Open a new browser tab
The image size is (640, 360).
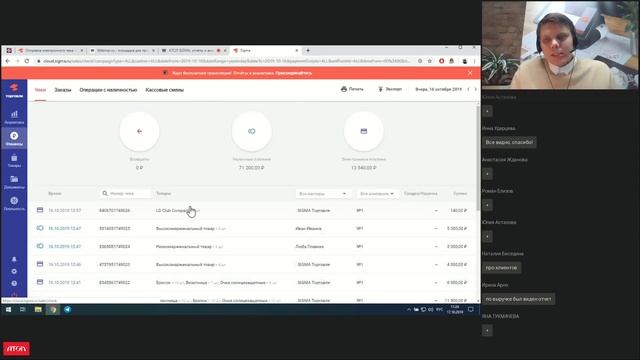(308, 51)
